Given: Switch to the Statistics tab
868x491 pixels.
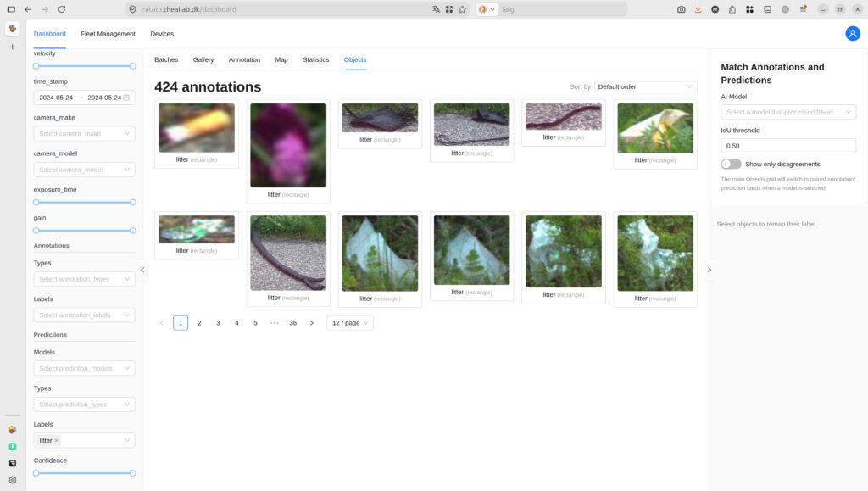Looking at the screenshot, I should (x=315, y=59).
